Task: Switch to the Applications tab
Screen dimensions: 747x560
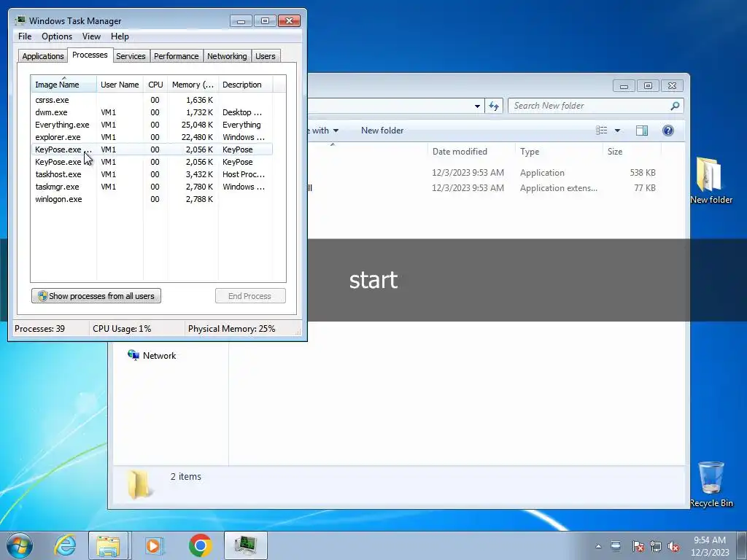Action: click(43, 56)
